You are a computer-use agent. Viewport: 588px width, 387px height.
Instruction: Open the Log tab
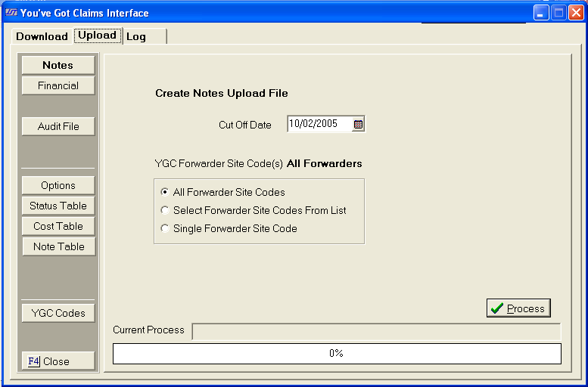click(136, 36)
